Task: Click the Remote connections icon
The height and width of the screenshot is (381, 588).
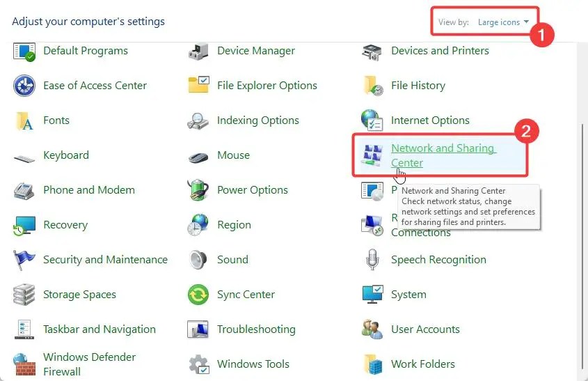Action: (372, 225)
